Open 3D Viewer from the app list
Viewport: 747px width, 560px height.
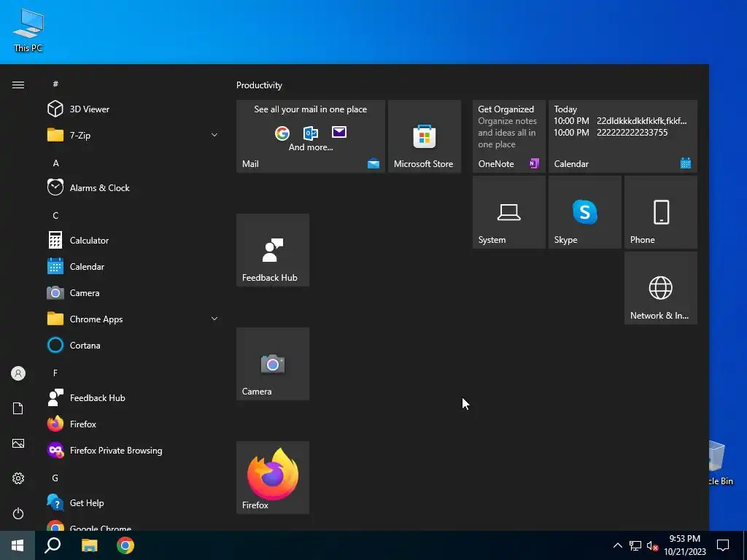[x=133, y=109]
